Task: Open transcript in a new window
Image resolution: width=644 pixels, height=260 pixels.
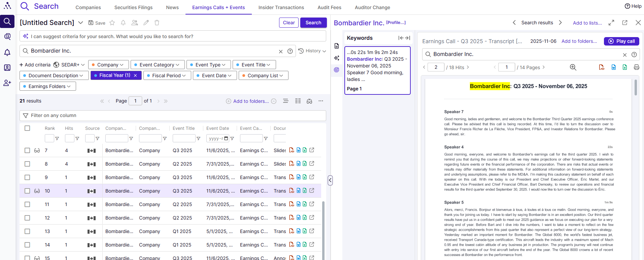Action: [625, 23]
